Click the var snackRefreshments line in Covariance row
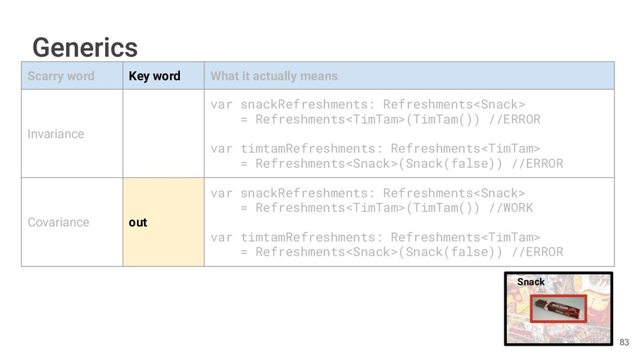 pos(367,193)
